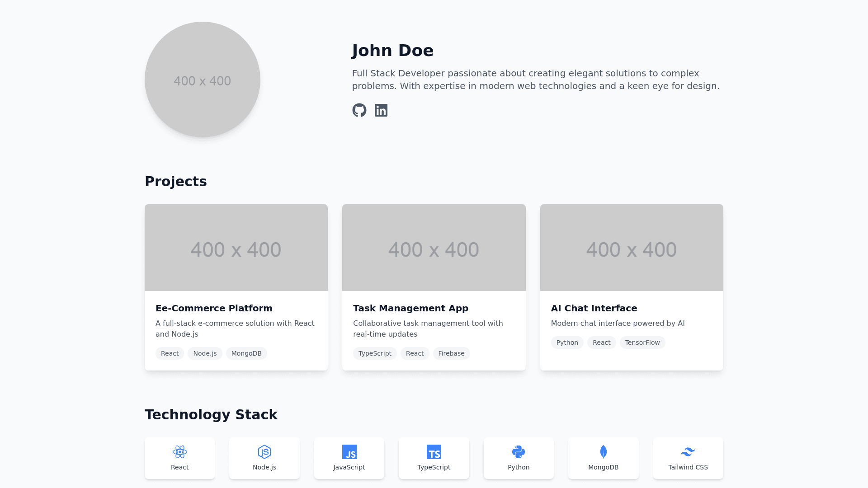Click the MongoDB leaf icon

point(604,452)
